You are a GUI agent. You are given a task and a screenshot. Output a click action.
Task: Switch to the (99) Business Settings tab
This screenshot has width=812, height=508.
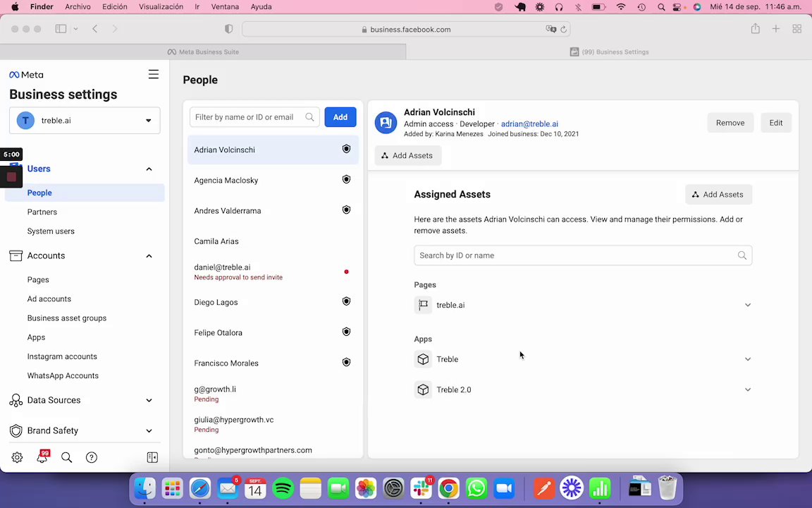click(x=609, y=52)
